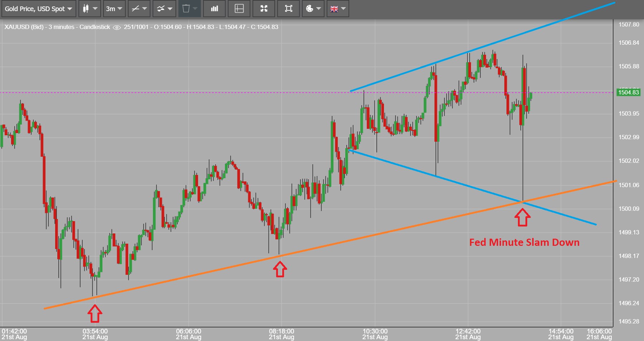Open the 3m timeframe dropdown
The width and height of the screenshot is (644, 341).
pyautogui.click(x=114, y=9)
